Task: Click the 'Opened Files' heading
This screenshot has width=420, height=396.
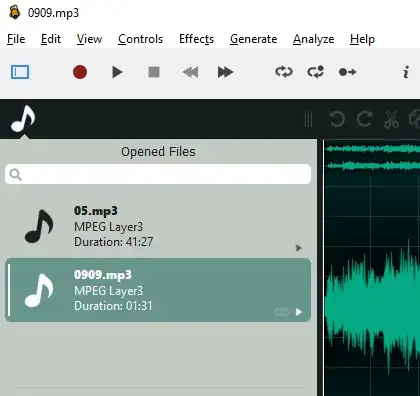Action: [158, 152]
